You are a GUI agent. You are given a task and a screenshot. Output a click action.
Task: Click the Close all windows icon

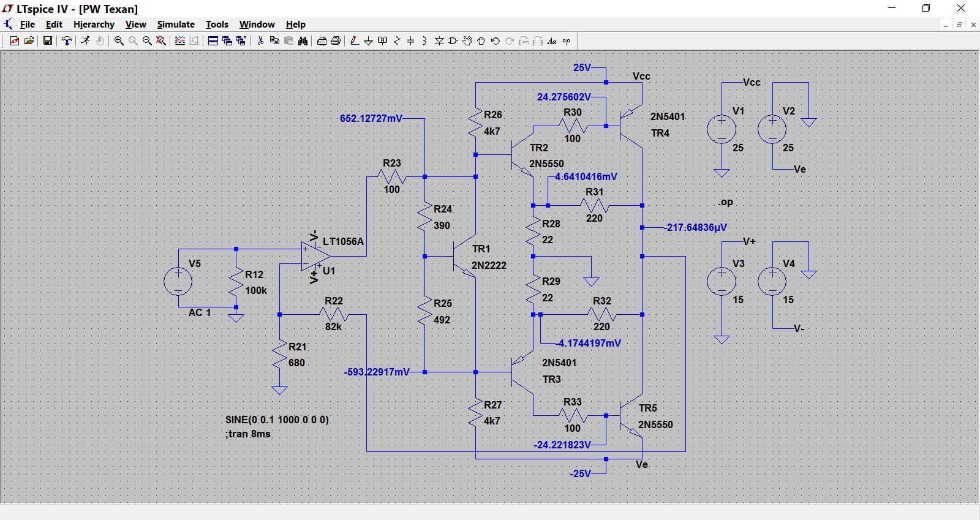tap(241, 41)
